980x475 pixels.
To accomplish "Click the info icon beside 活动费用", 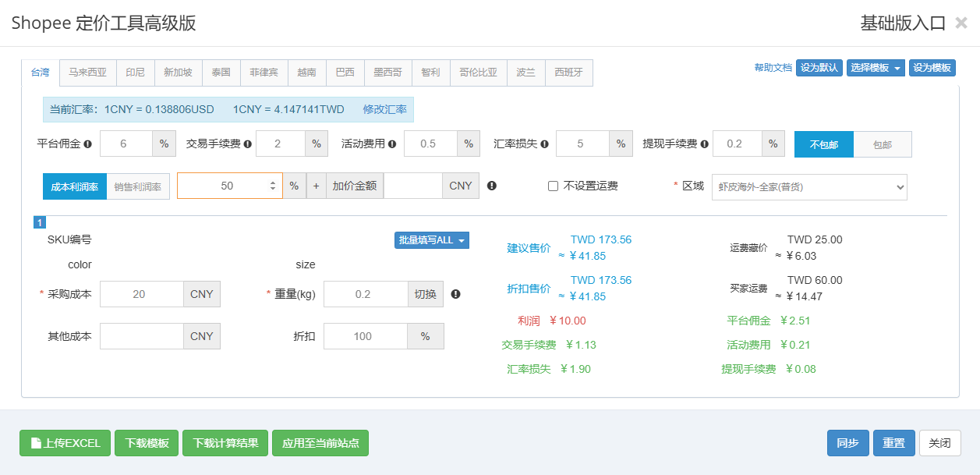I will (x=392, y=144).
